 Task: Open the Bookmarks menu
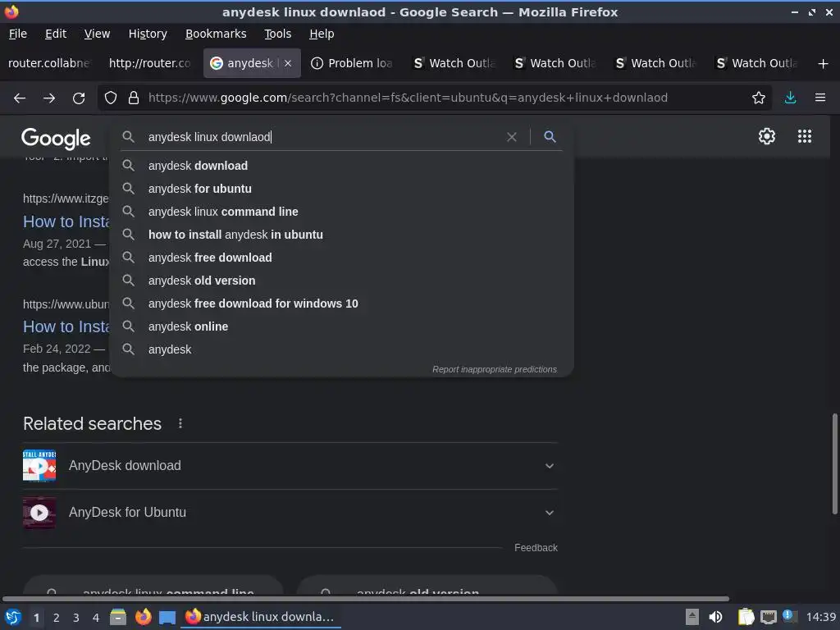[x=216, y=34]
